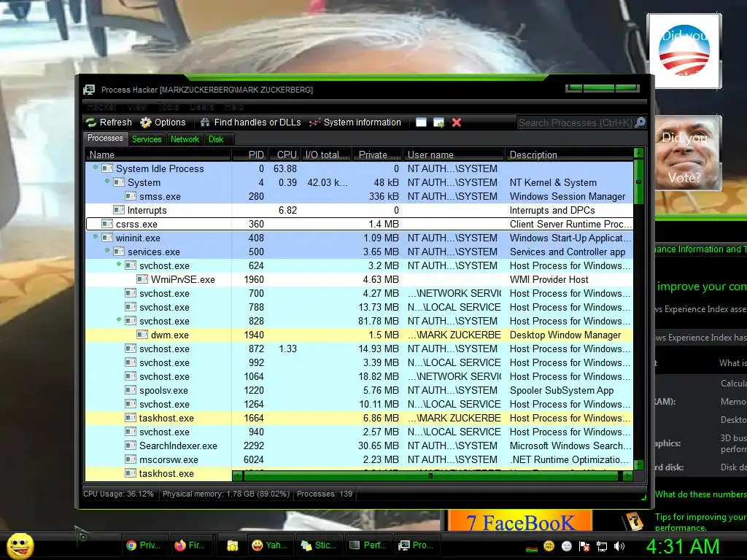Screen dimensions: 747x560
Task: Select the taskhost.exe PID 1664 row
Action: 359,418
